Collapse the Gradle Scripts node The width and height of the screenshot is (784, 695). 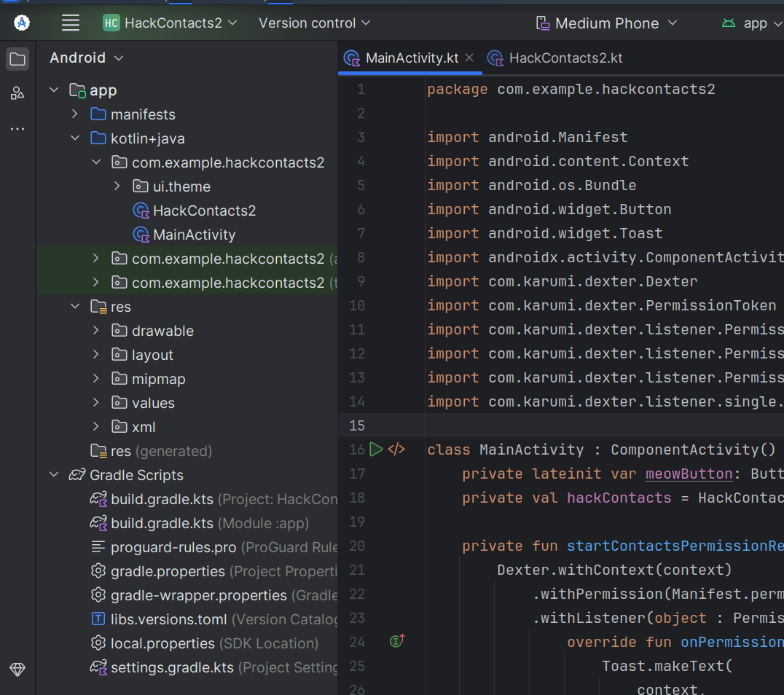[x=54, y=475]
